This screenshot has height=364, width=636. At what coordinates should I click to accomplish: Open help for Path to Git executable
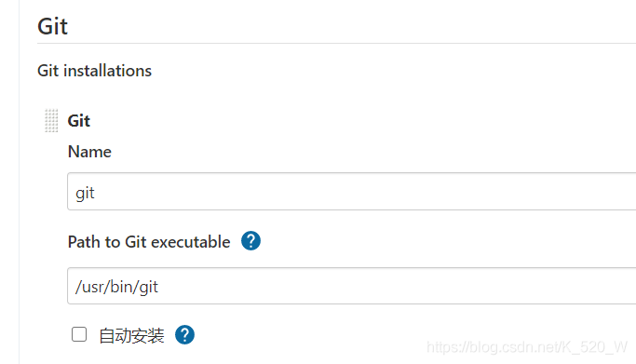pos(250,241)
